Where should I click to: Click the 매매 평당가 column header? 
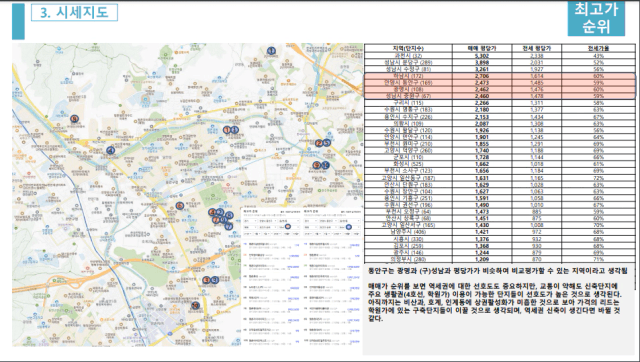(482, 48)
